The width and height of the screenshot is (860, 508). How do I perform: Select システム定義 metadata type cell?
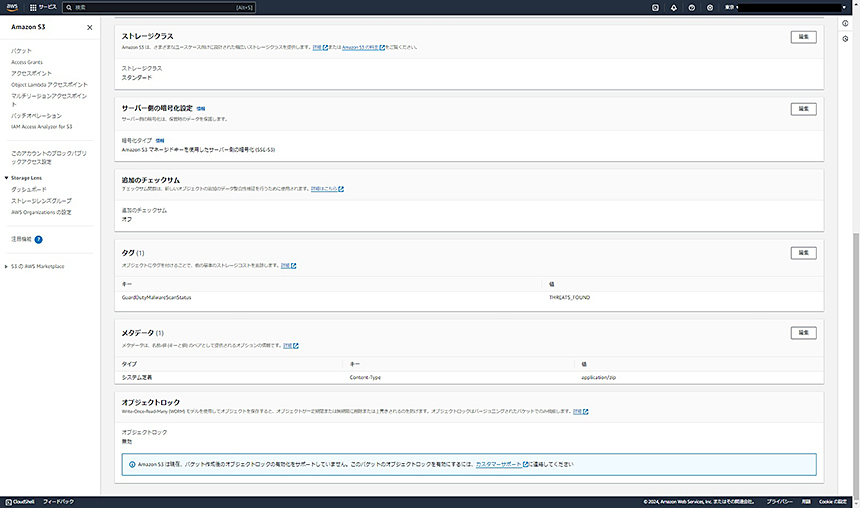(x=137, y=377)
